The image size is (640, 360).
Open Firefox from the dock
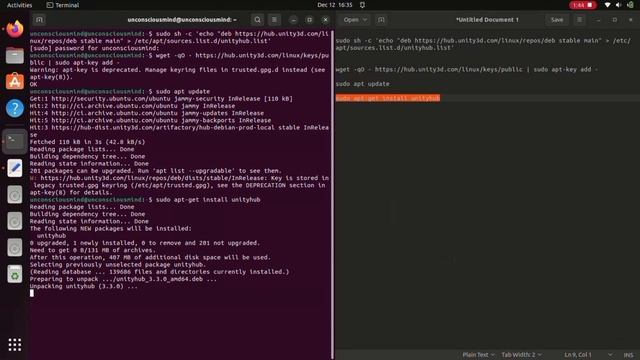(15, 29)
